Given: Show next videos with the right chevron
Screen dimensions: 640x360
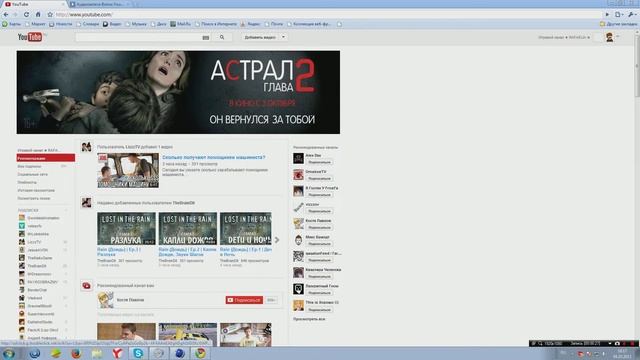Looking at the screenshot, I should click(277, 240).
